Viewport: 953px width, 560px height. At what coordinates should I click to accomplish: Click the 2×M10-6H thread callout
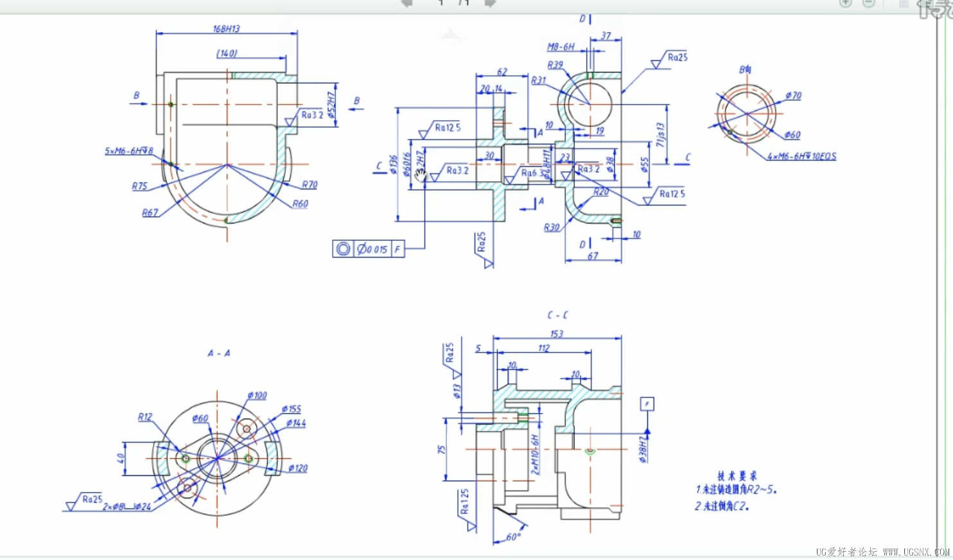click(535, 455)
